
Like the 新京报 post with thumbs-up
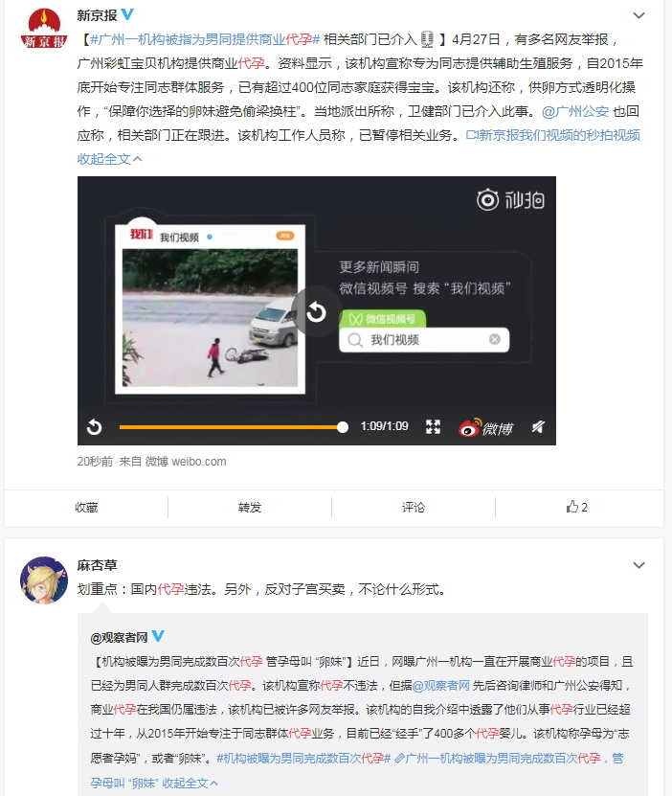[577, 507]
